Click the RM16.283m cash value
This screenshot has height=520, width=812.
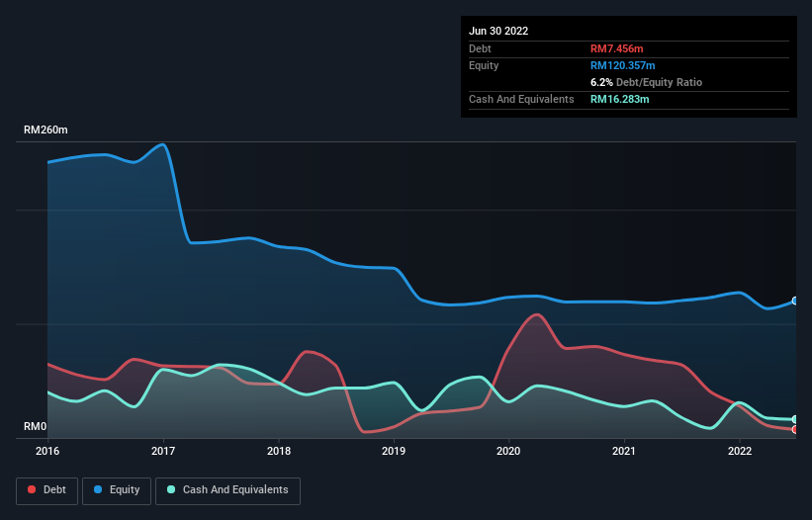tap(619, 99)
